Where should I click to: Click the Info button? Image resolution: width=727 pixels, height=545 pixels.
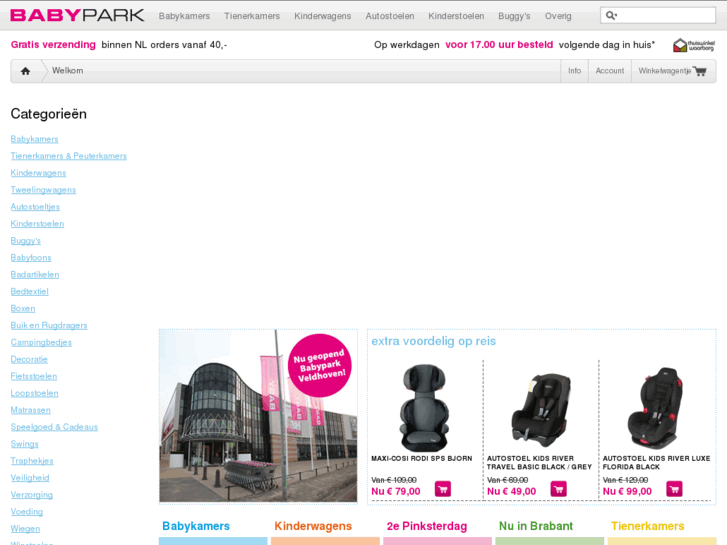point(574,71)
